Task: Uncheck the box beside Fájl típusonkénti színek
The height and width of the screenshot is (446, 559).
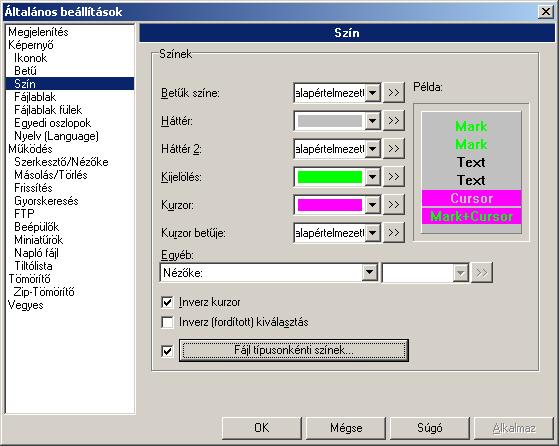Action: pos(167,351)
